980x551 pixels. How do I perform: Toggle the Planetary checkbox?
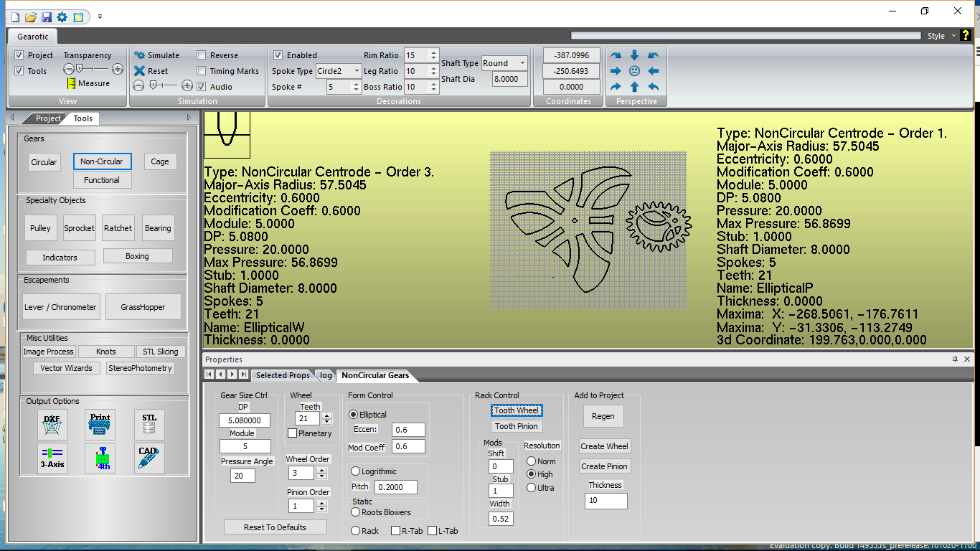[x=292, y=433]
